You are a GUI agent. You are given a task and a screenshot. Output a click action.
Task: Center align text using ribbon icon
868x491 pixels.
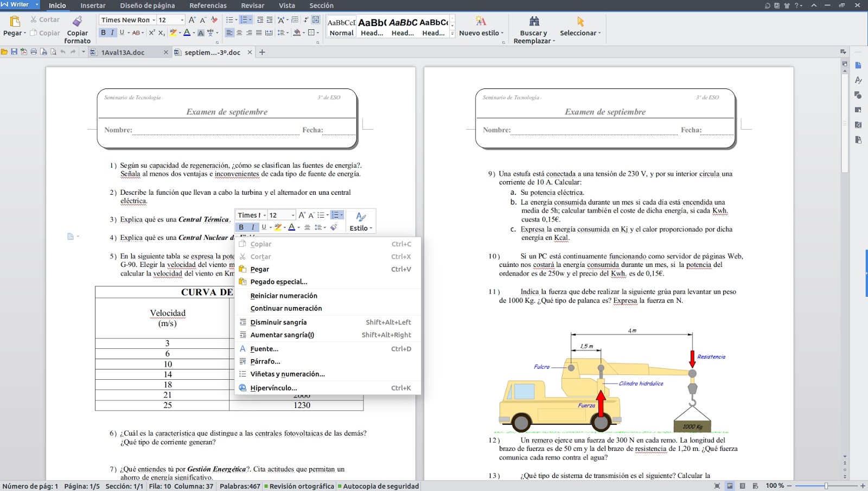click(x=239, y=33)
